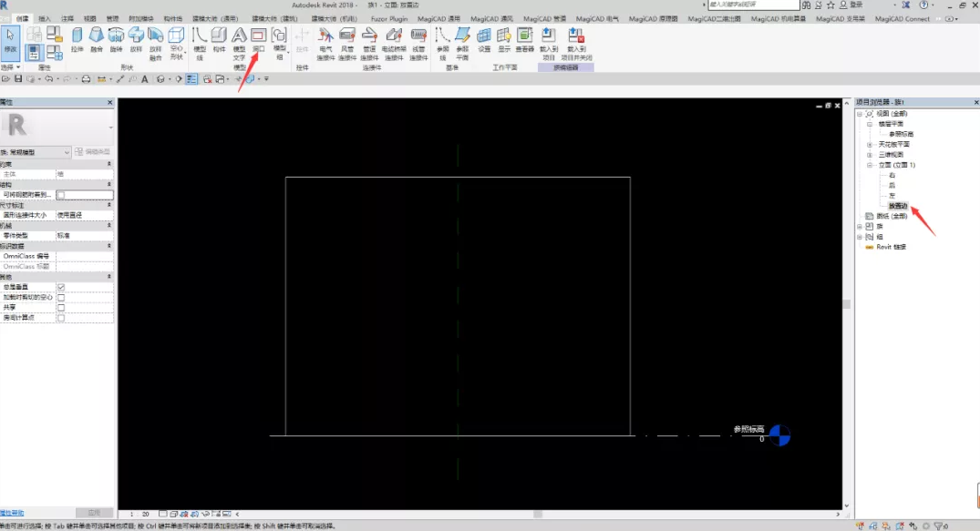Image resolution: width=980 pixels, height=531 pixels.
Task: Click the OmniClass 编号 value field
Action: (x=85, y=256)
